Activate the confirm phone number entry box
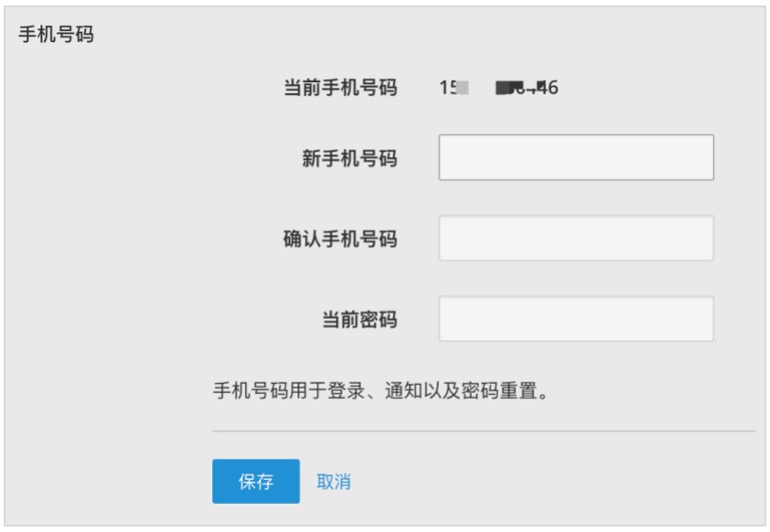 575,239
